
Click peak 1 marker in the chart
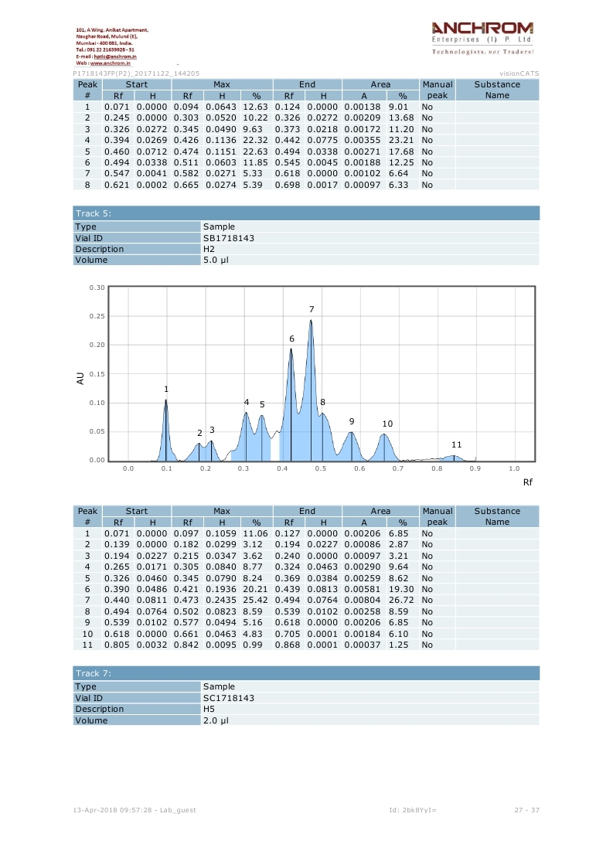(165, 390)
